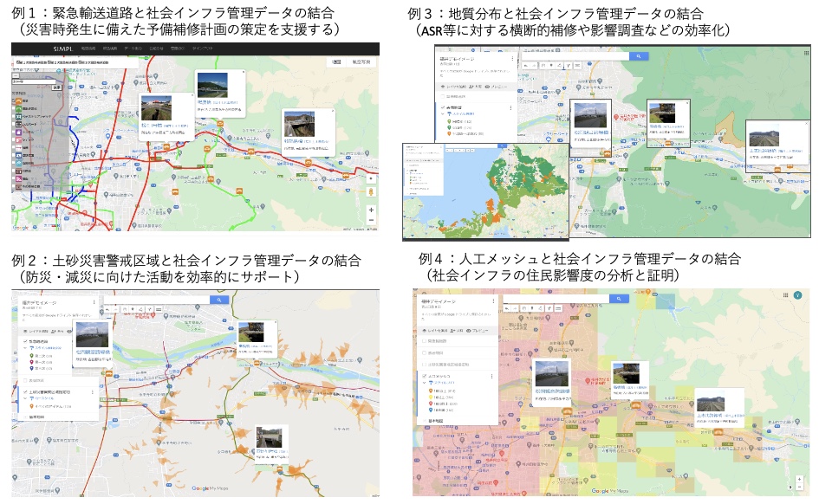Open the three-dot menu of example 4 map title

click(491, 301)
